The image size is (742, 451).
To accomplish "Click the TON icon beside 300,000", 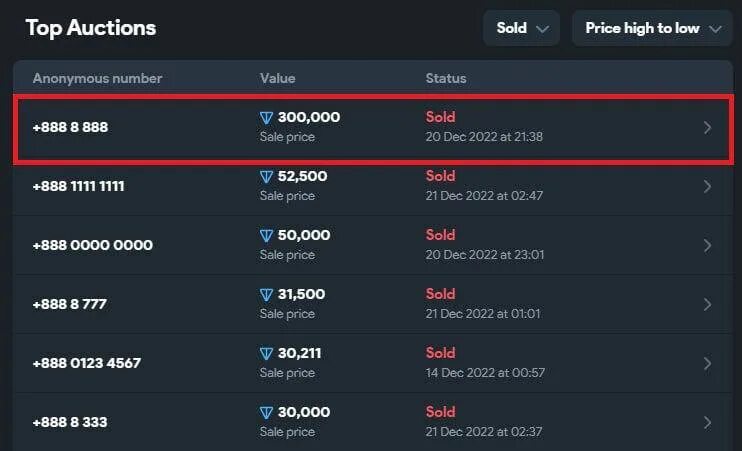I will pyautogui.click(x=266, y=118).
